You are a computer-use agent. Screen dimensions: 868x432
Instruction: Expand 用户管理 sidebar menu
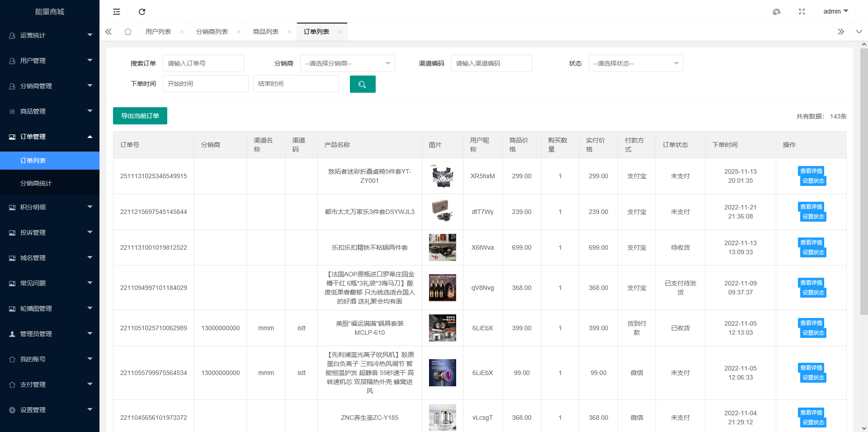coord(50,61)
